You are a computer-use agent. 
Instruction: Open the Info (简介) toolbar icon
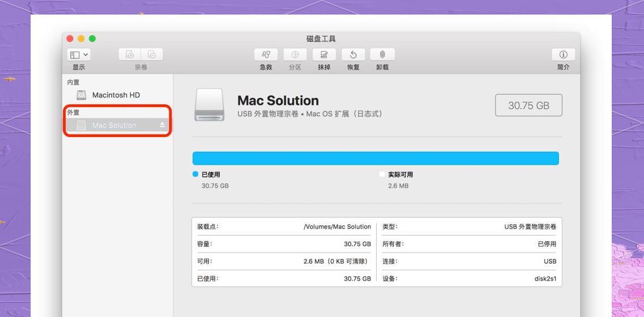pyautogui.click(x=564, y=54)
